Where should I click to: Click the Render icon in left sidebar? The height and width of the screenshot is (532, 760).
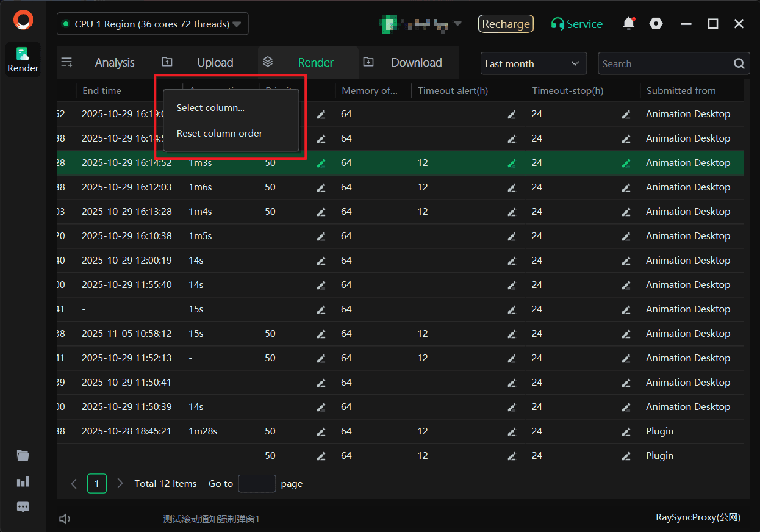(23, 59)
